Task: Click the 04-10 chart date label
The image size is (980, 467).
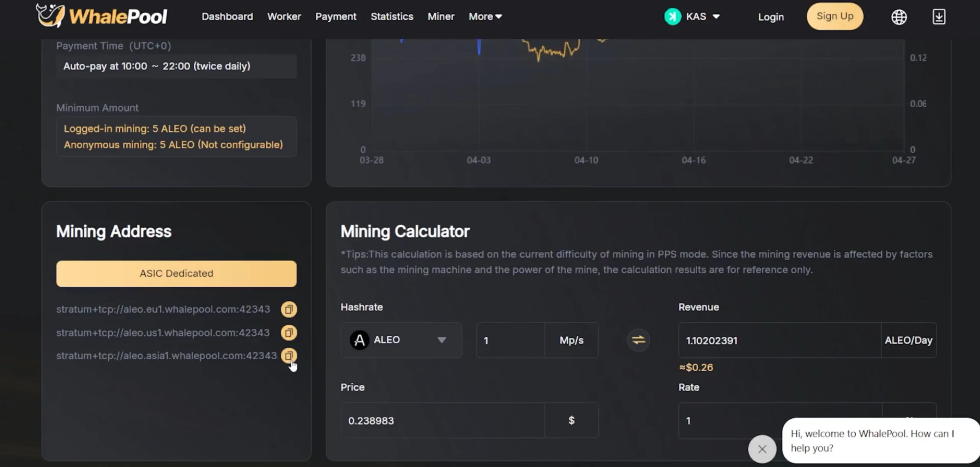Action: [x=586, y=160]
